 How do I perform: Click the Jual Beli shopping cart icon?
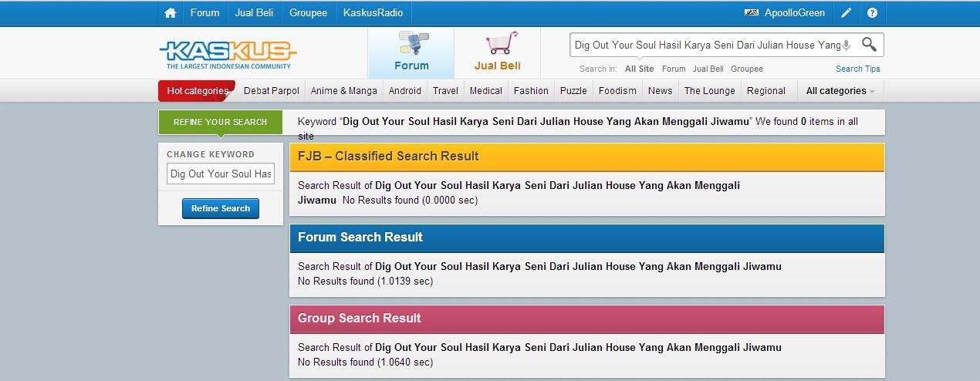coord(501,43)
